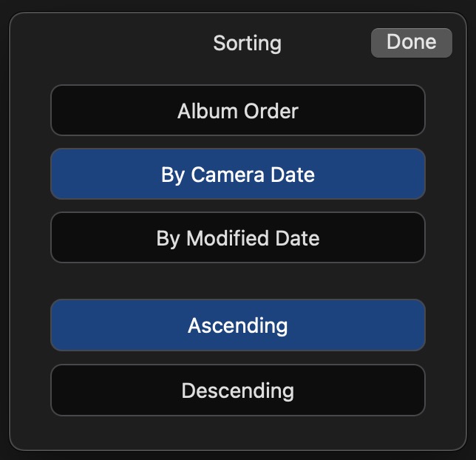Image resolution: width=476 pixels, height=460 pixels.
Task: Pick the Album Order option
Action: 238,111
